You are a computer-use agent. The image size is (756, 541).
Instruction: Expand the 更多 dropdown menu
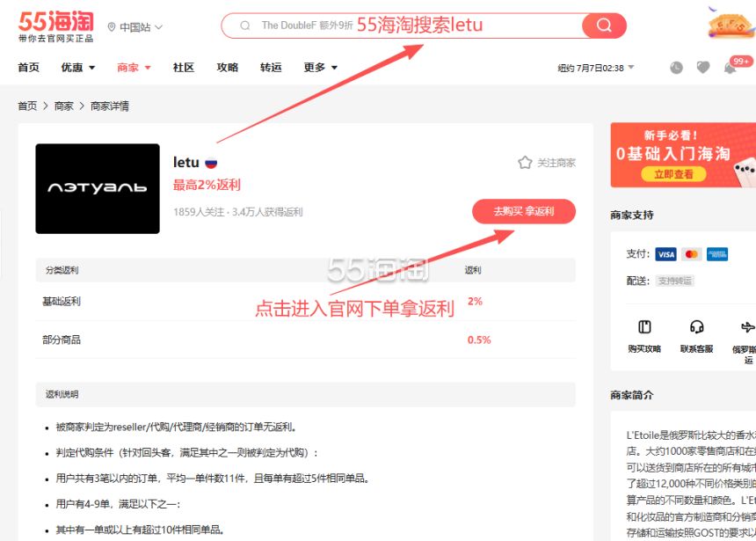tap(320, 68)
